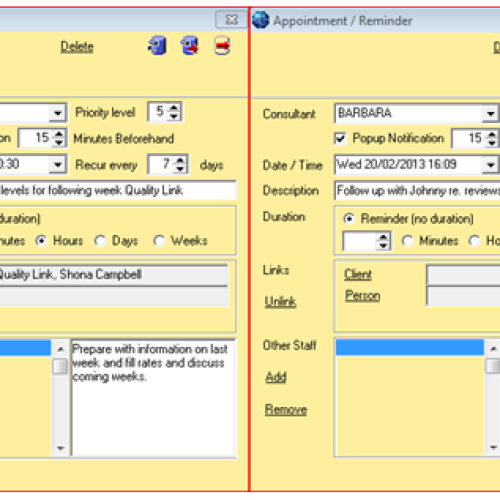Click the down arrow of Other Staff scrollbar
Viewport: 500px width, 500px height.
tap(493, 448)
